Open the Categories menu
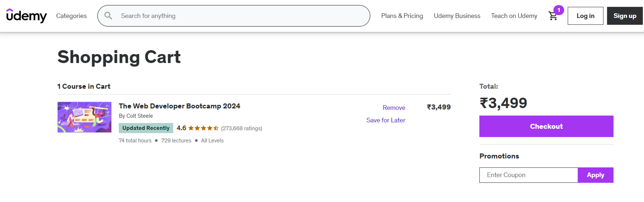The width and height of the screenshot is (644, 202). 71,16
